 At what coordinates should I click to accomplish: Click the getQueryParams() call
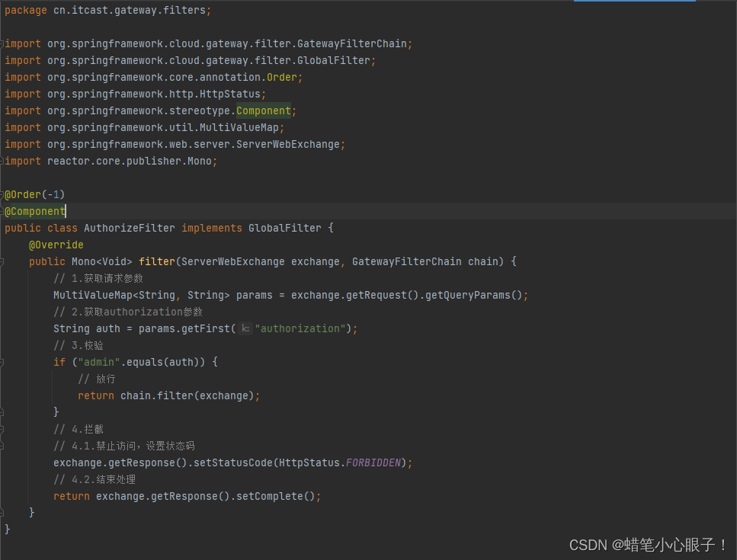474,295
